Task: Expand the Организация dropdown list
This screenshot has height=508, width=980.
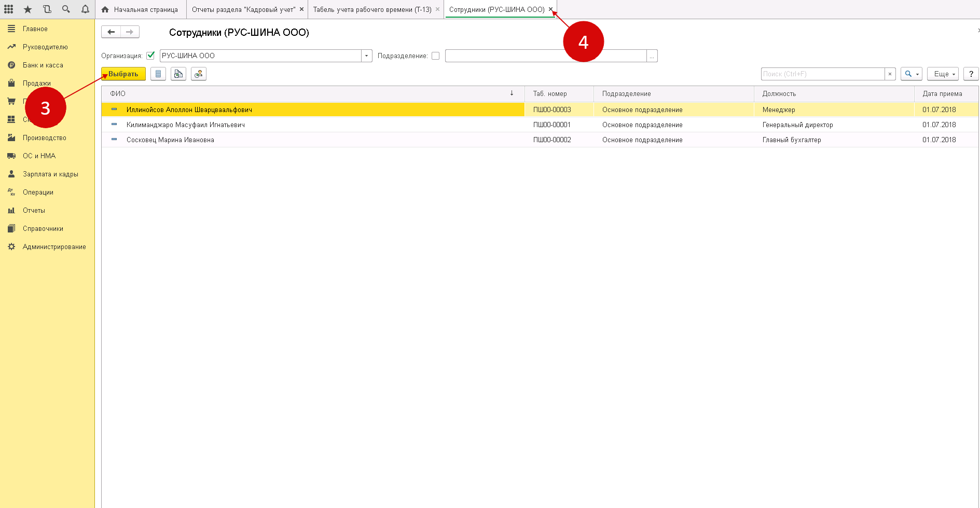Action: pos(367,56)
